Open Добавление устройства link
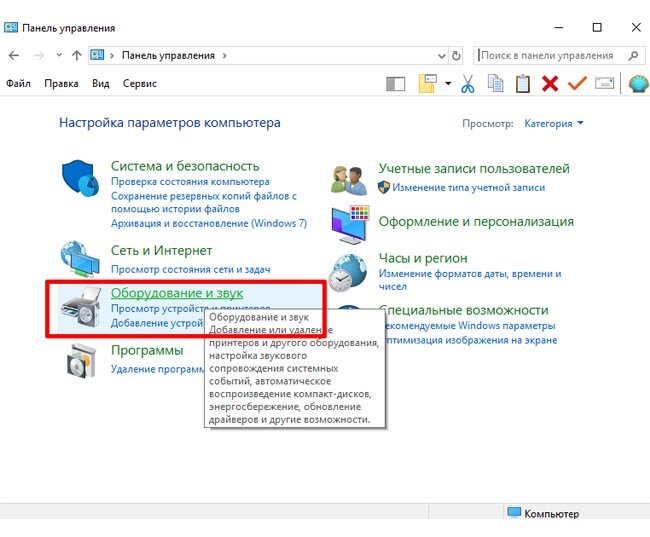The image size is (650, 537). 157,323
